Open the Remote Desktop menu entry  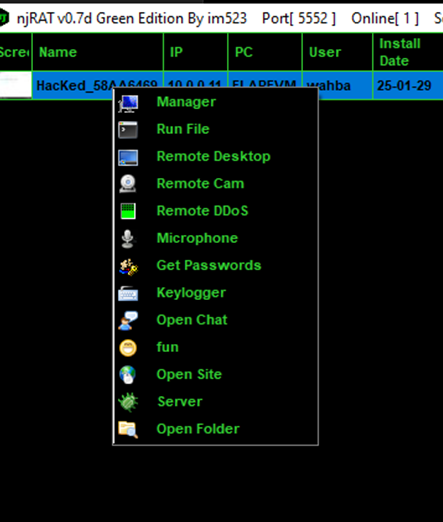(215, 157)
